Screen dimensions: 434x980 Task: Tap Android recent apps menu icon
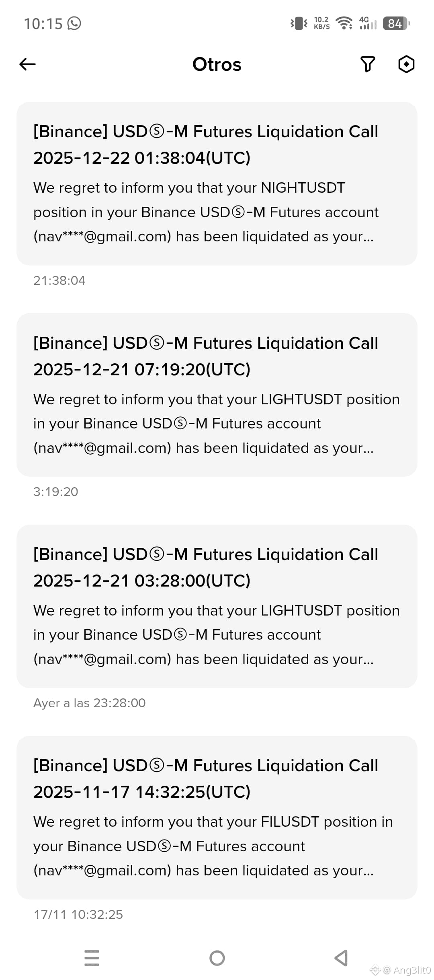[x=92, y=958]
